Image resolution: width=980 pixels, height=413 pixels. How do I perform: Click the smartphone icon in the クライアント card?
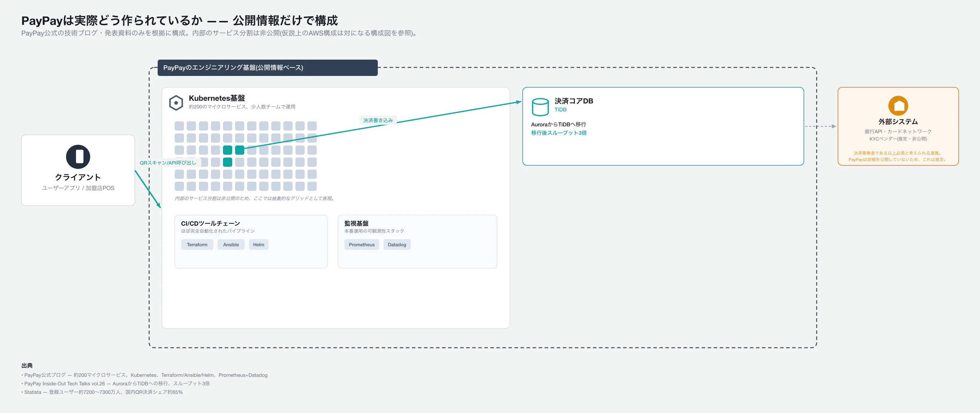pyautogui.click(x=78, y=157)
